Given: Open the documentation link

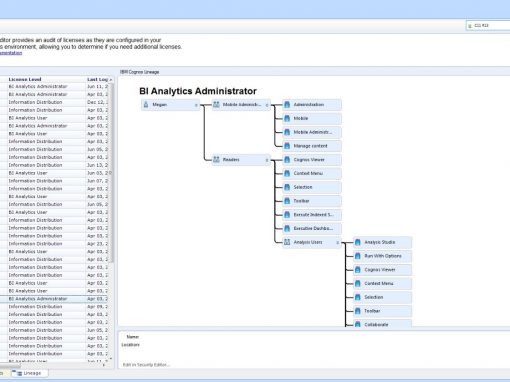Looking at the screenshot, I should click(11, 53).
